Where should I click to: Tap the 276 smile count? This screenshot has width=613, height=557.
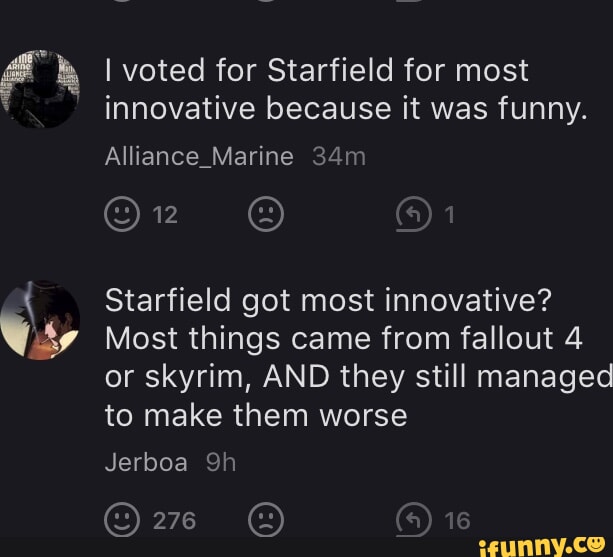pos(174,520)
